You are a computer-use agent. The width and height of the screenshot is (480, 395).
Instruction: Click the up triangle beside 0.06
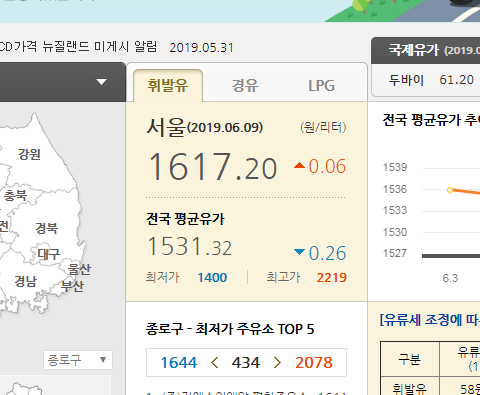click(299, 165)
